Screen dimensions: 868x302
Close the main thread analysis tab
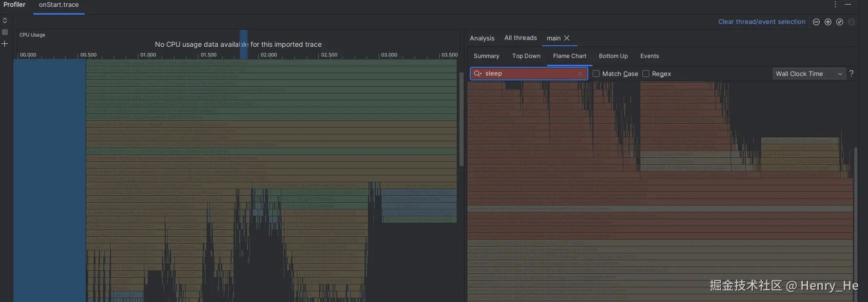567,38
